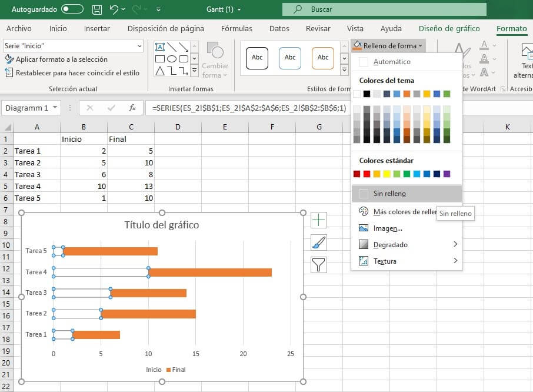Click cell with value 13
The width and height of the screenshot is (533, 392).
(x=131, y=187)
